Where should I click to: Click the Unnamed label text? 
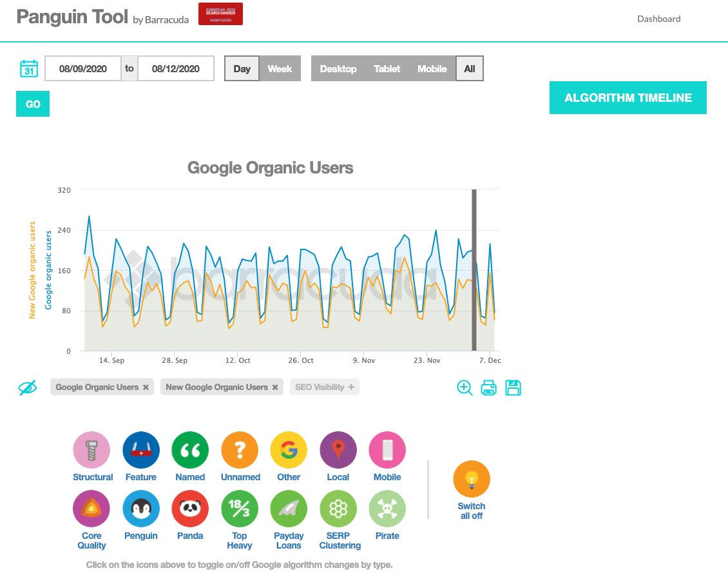point(240,477)
